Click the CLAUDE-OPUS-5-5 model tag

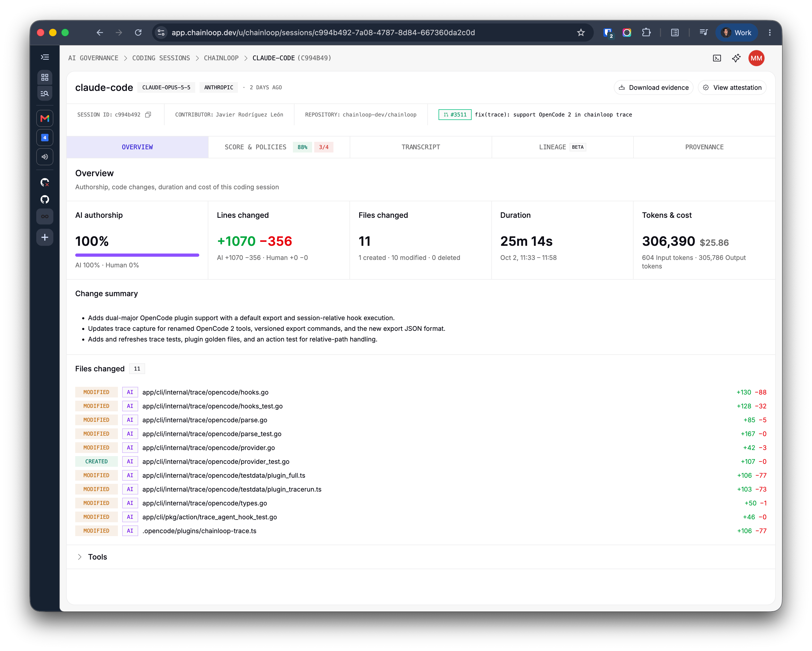166,88
